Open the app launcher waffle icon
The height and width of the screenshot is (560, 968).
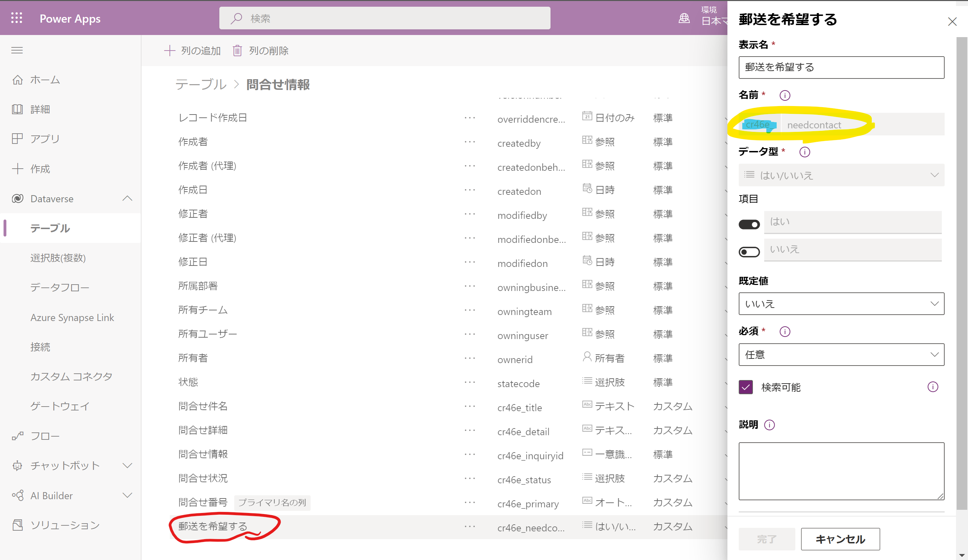[17, 18]
